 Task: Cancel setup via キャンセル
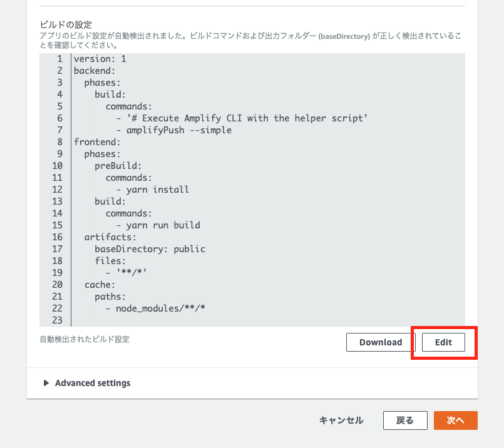[341, 420]
